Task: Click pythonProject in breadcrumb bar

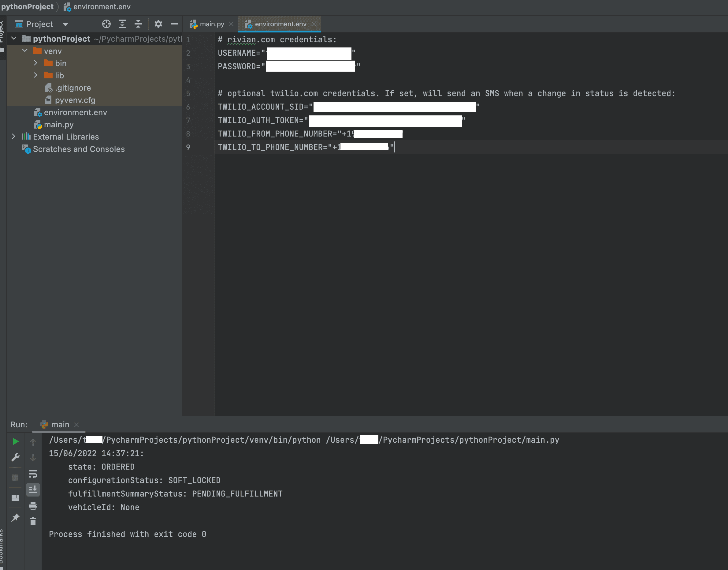Action: pos(27,7)
